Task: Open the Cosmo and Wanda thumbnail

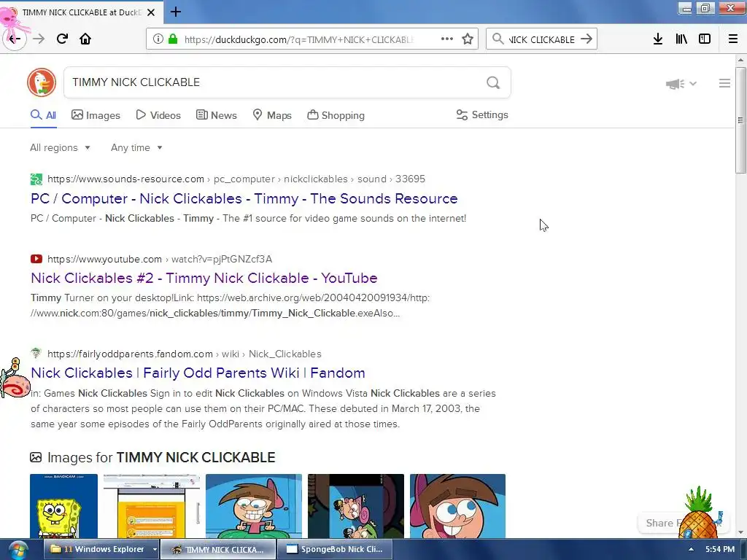Action: [356, 506]
